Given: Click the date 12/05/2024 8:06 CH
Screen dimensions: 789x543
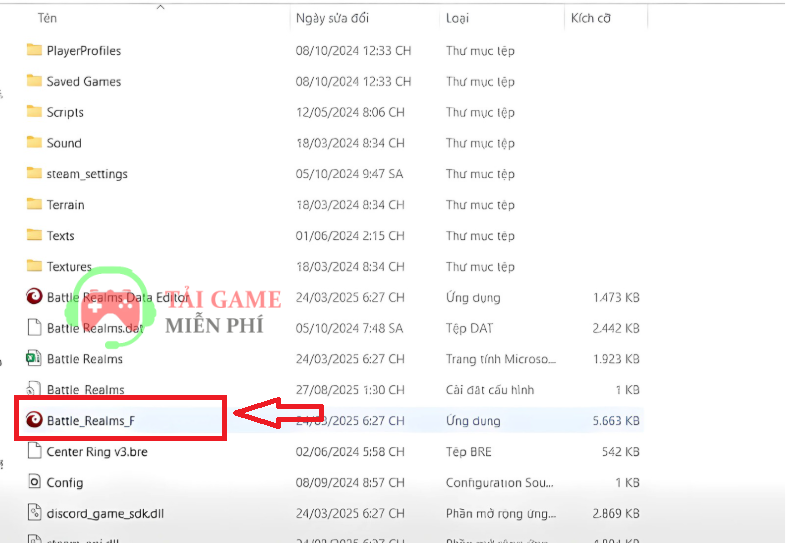Looking at the screenshot, I should point(350,112).
